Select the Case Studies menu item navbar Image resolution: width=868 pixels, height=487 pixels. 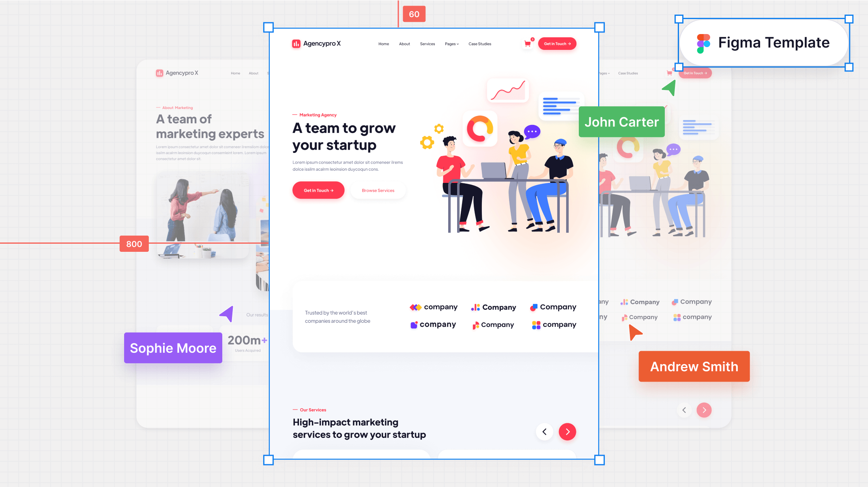(481, 43)
